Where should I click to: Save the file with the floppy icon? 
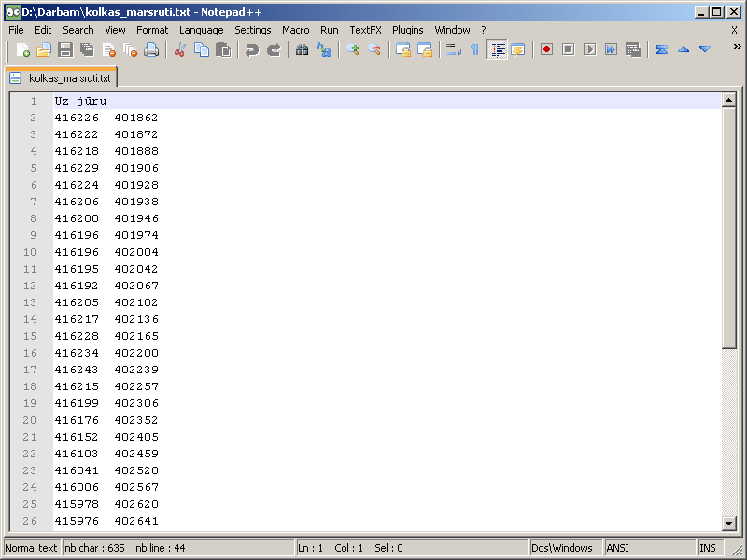tap(65, 49)
